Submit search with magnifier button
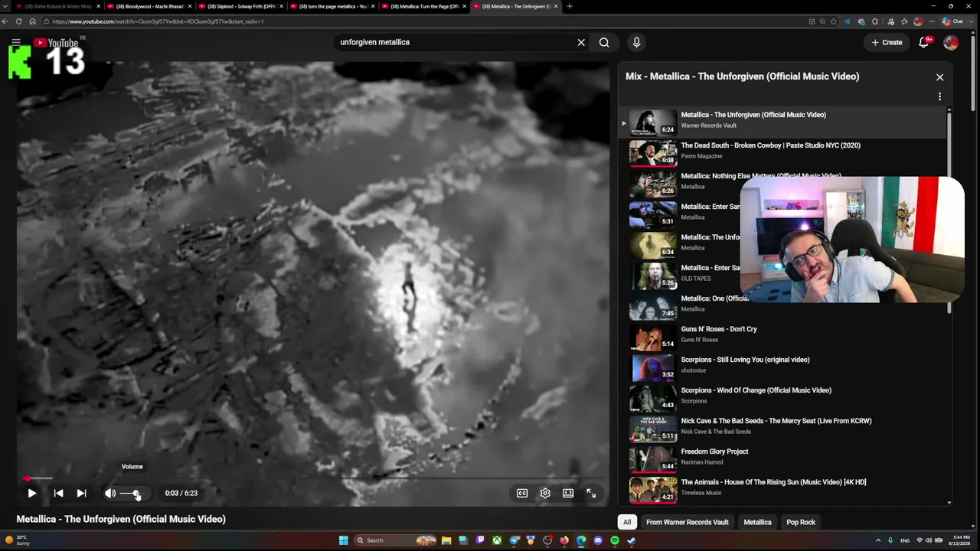This screenshot has width=980, height=551. pos(604,42)
